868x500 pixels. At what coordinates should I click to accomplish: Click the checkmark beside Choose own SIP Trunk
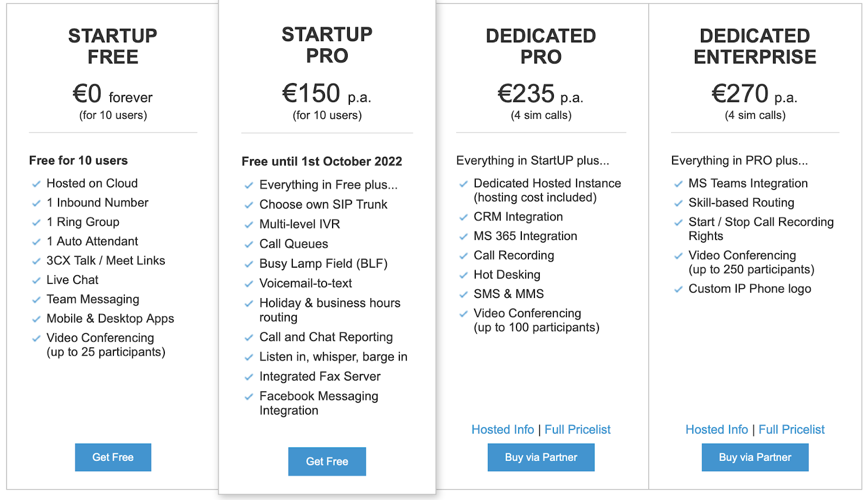point(249,205)
